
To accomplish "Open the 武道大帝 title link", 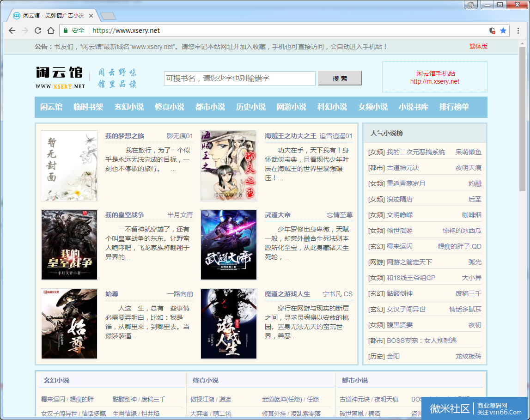I will (278, 215).
